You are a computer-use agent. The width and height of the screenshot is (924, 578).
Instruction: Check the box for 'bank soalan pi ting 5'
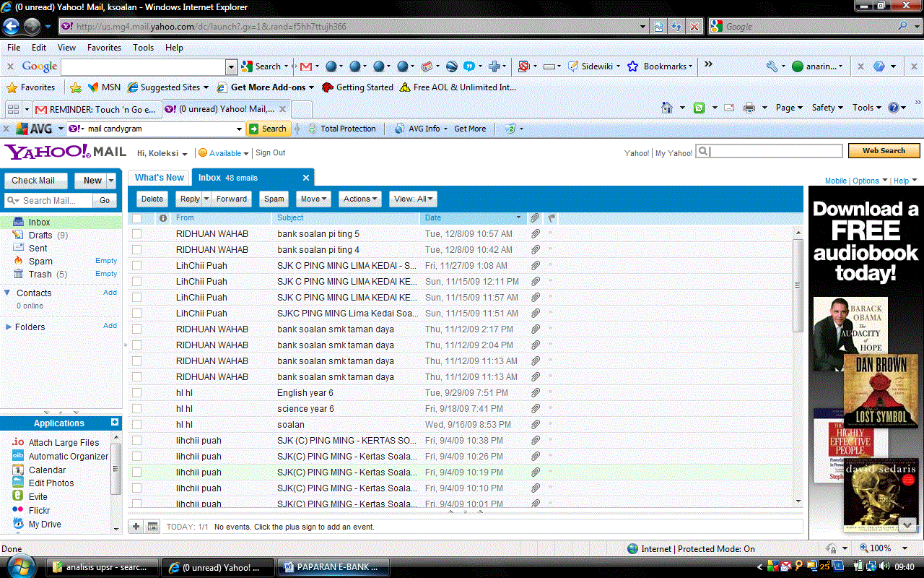click(x=136, y=234)
